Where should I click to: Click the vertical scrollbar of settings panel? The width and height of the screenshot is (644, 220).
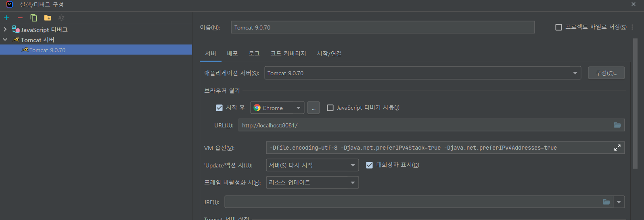pos(635,103)
